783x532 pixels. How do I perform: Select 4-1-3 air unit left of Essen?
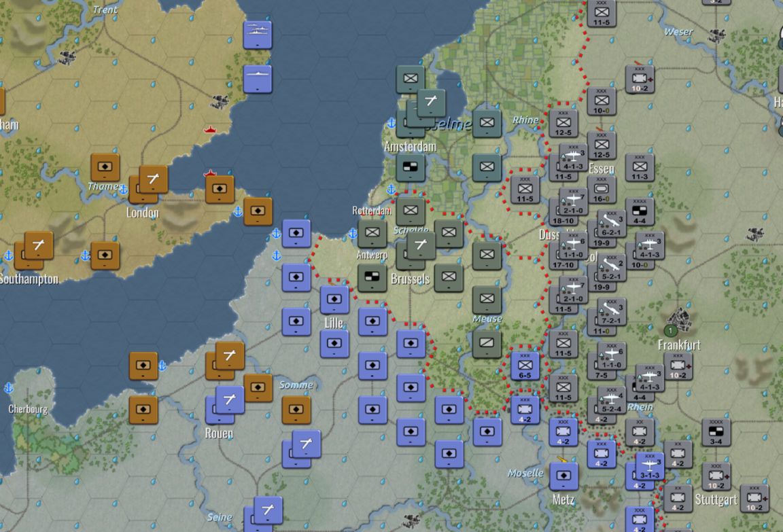(573, 158)
